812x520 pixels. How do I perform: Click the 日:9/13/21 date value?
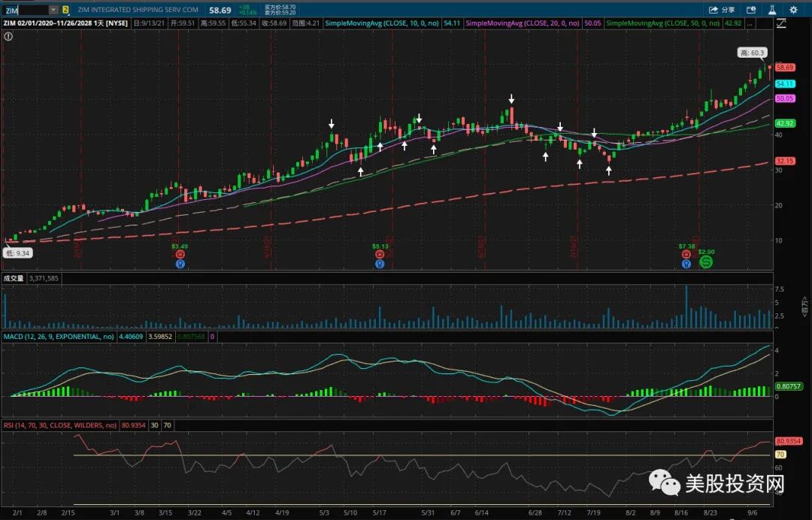[149, 23]
